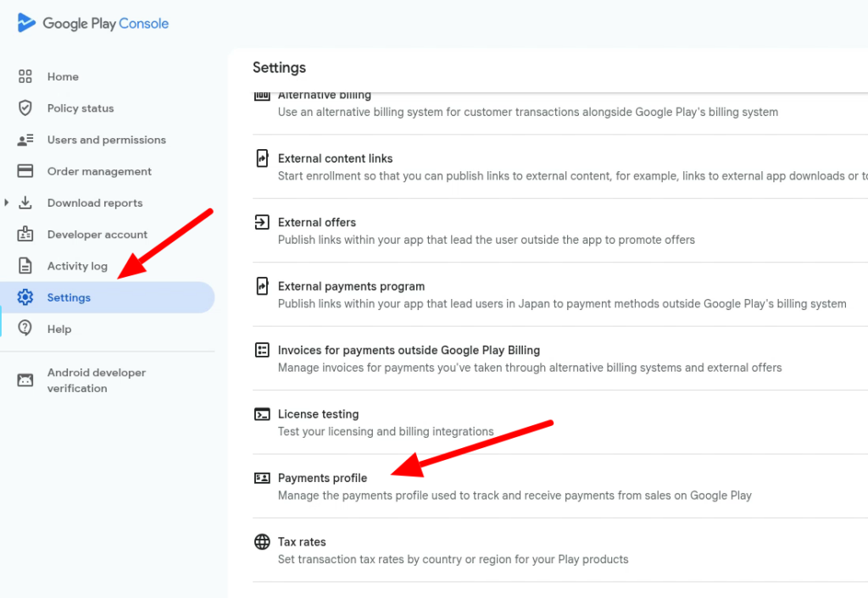The image size is (868, 598).
Task: Click the Android developer verification icon
Action: tap(25, 380)
